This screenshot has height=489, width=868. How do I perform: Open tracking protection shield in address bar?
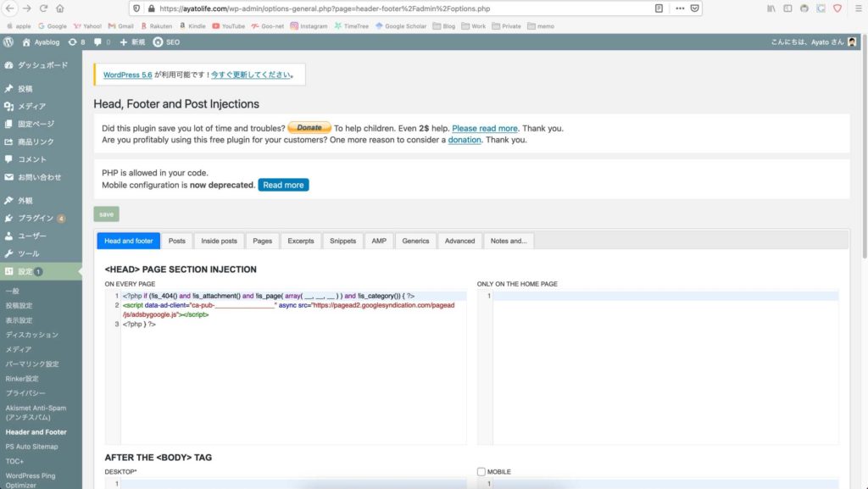pyautogui.click(x=136, y=8)
